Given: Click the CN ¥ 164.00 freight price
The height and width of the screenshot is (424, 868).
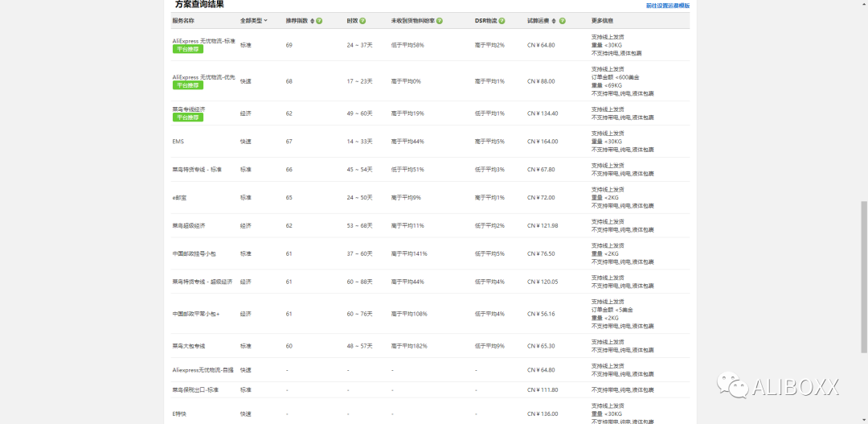Looking at the screenshot, I should point(542,142).
